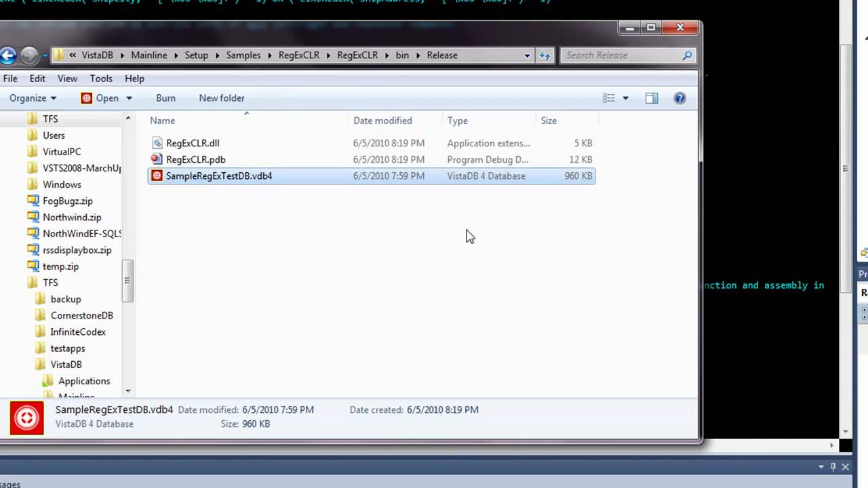
Task: Open the View menu
Action: [67, 79]
